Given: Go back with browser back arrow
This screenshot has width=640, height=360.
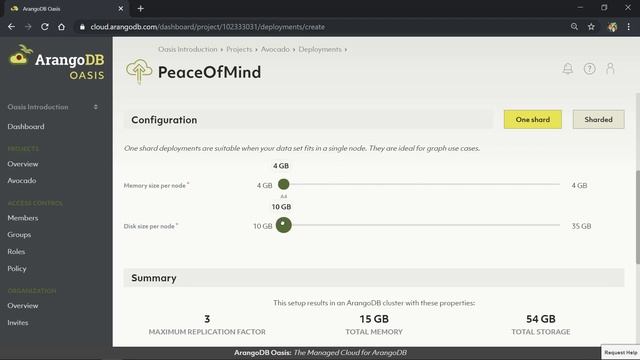Looking at the screenshot, I should pyautogui.click(x=11, y=27).
